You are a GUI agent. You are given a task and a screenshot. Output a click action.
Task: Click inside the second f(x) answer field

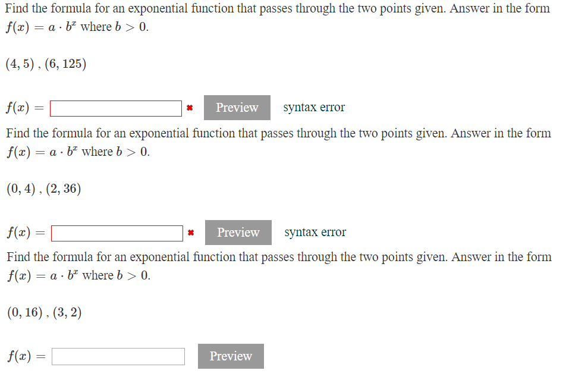click(x=117, y=233)
